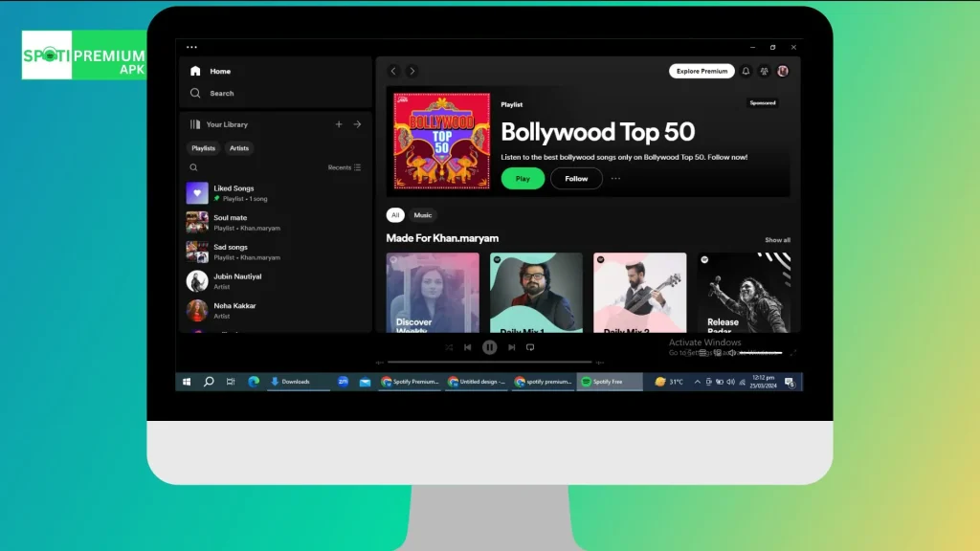Screen dimensions: 980x551
Task: Open the 31°C weather widget
Action: pos(669,382)
